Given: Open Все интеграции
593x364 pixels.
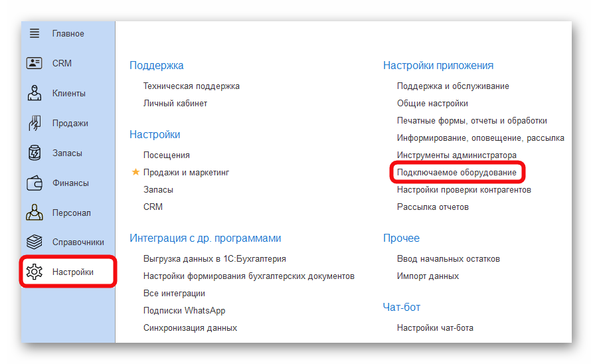Looking at the screenshot, I should click(x=174, y=293).
